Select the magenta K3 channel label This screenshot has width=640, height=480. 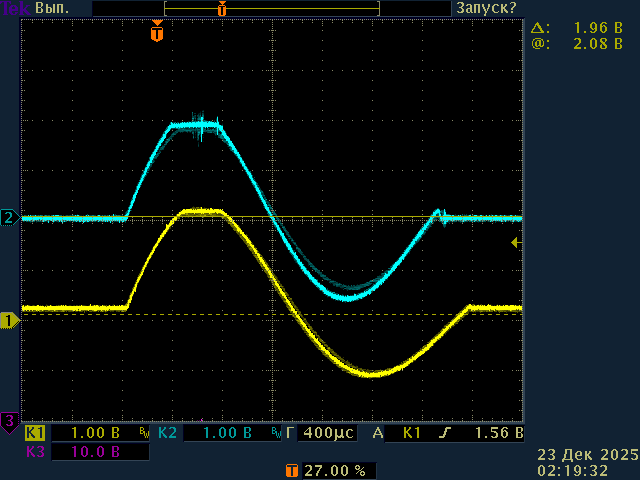(x=35, y=452)
